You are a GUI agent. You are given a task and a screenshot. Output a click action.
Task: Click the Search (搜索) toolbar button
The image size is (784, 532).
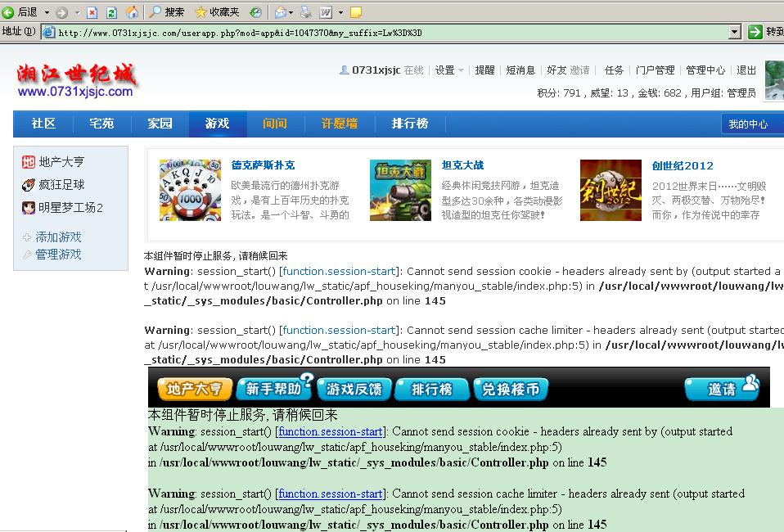tap(168, 12)
